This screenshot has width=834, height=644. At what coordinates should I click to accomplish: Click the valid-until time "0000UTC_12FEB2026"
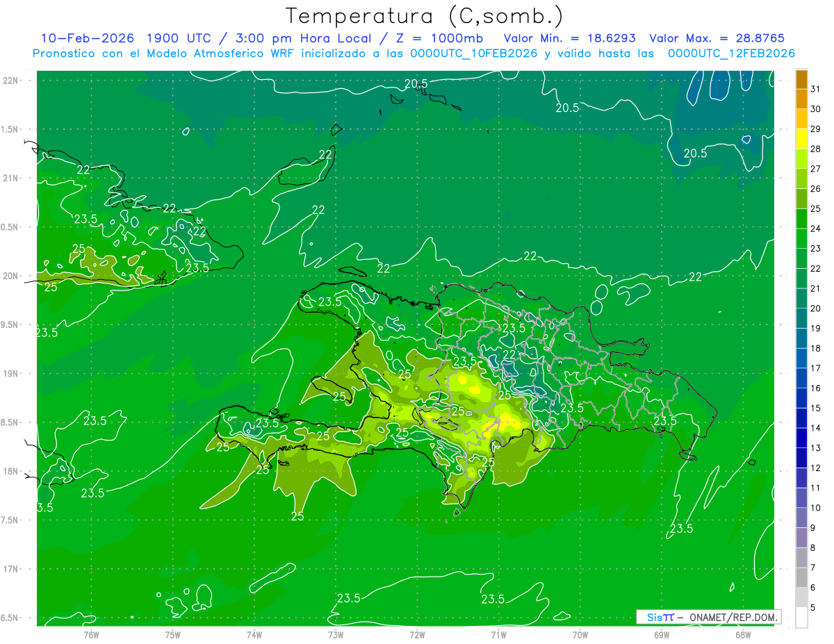[x=731, y=53]
